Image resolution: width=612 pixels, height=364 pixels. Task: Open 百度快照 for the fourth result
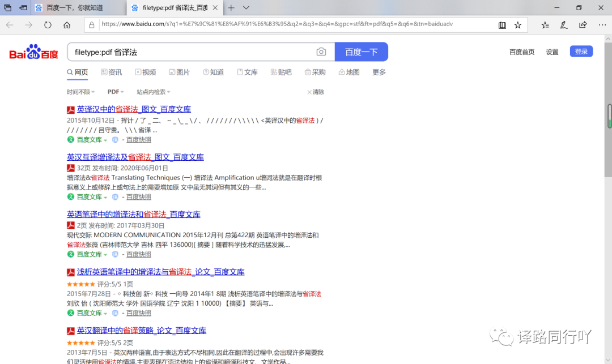[139, 313]
